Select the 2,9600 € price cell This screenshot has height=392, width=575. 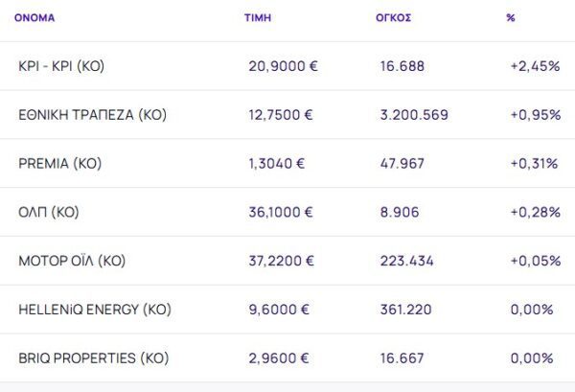[276, 358]
